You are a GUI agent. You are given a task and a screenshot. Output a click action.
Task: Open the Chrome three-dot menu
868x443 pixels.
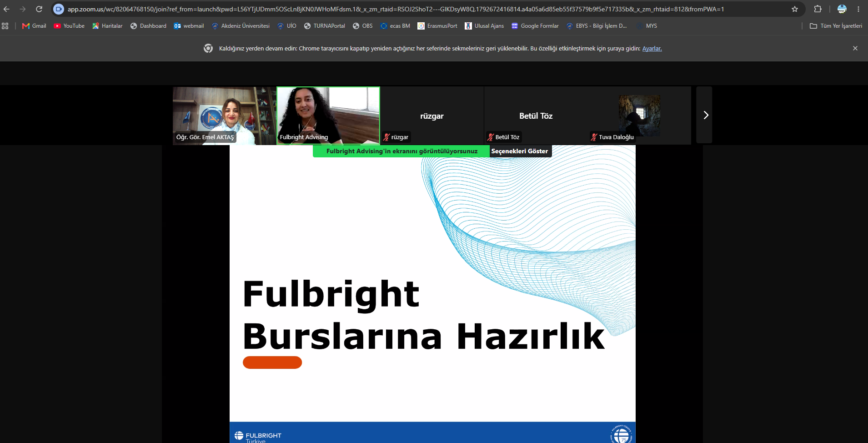tap(858, 9)
